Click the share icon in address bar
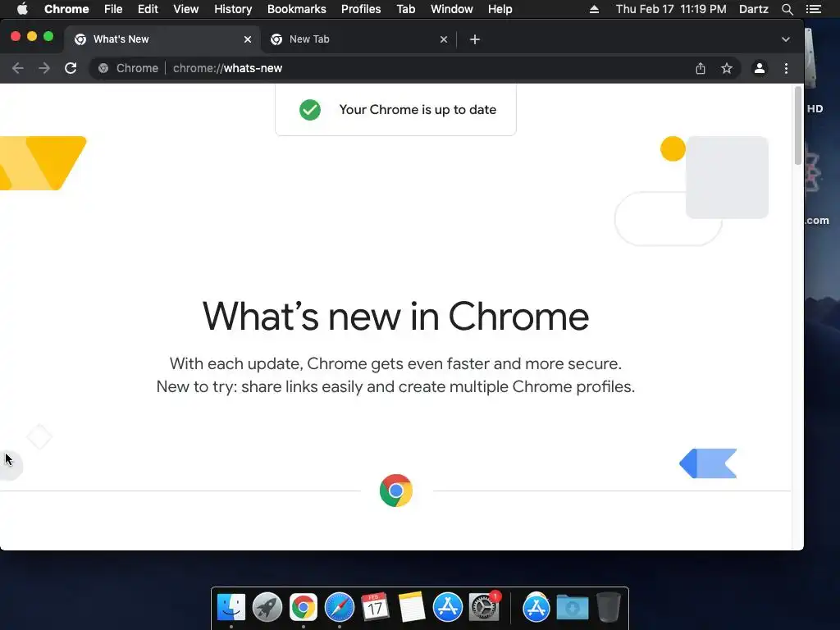Screen dimensions: 840x630 pos(701,68)
